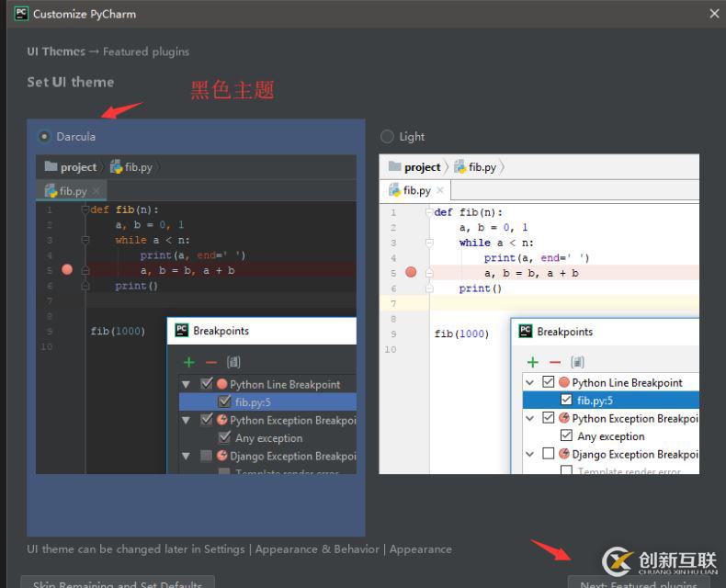The width and height of the screenshot is (726, 588).
Task: Toggle fib.py:5 checkbox in Darcula preview
Action: [x=224, y=401]
